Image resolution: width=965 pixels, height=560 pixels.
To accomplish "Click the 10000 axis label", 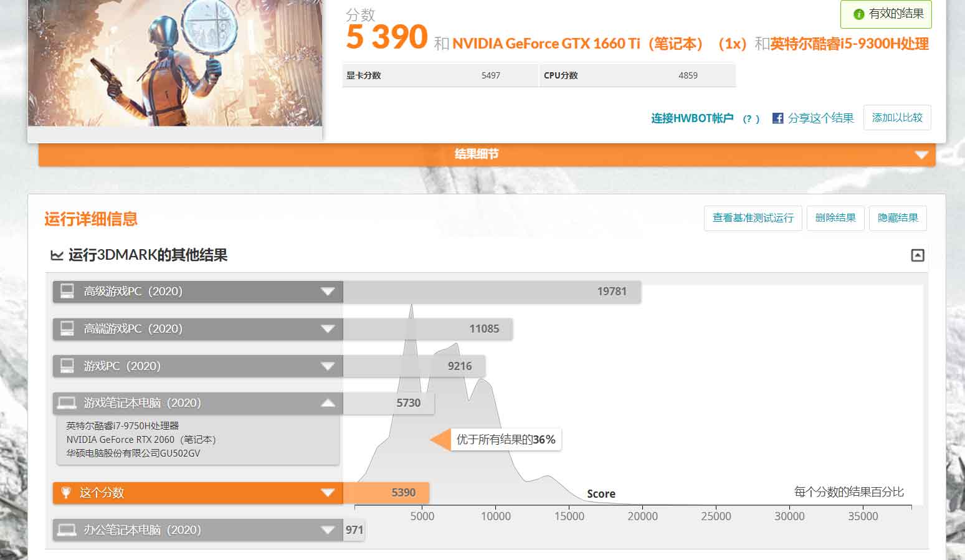I will (496, 516).
